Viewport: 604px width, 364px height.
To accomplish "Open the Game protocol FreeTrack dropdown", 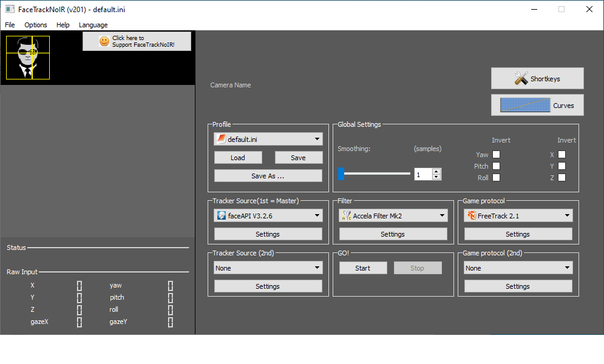I will (518, 215).
